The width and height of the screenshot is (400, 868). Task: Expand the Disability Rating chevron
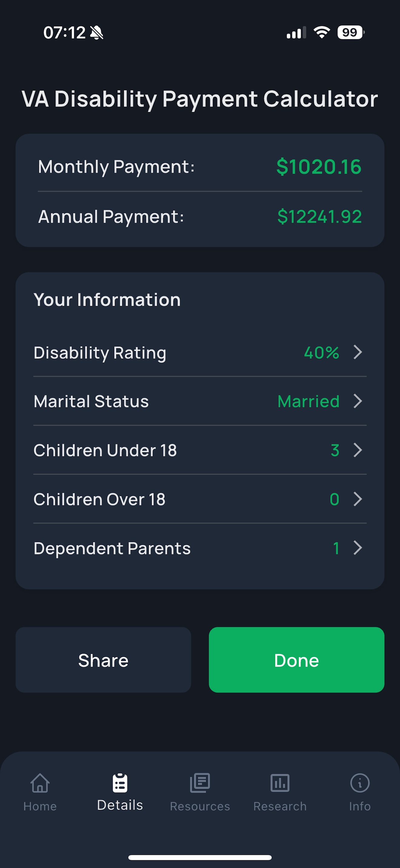pos(358,352)
